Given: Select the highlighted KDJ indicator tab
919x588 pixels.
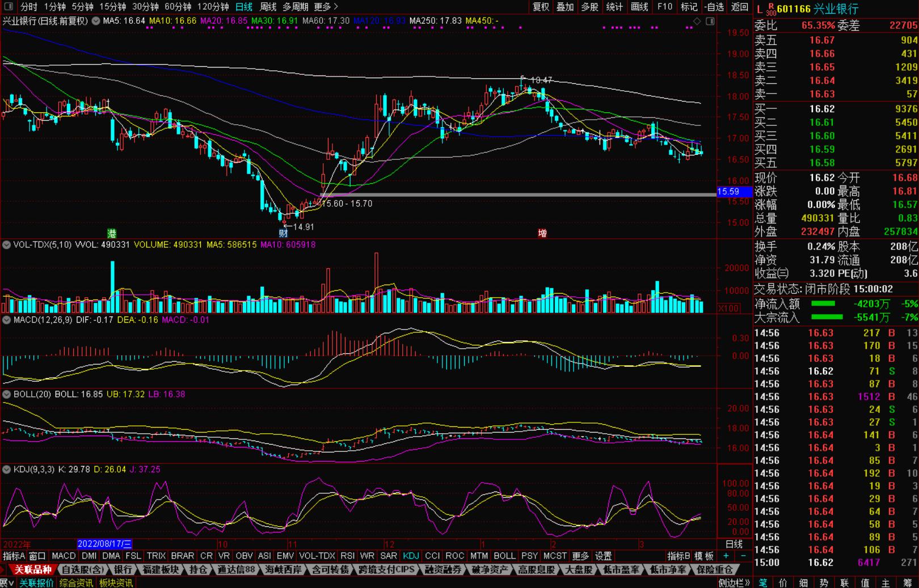Looking at the screenshot, I should coord(411,556).
